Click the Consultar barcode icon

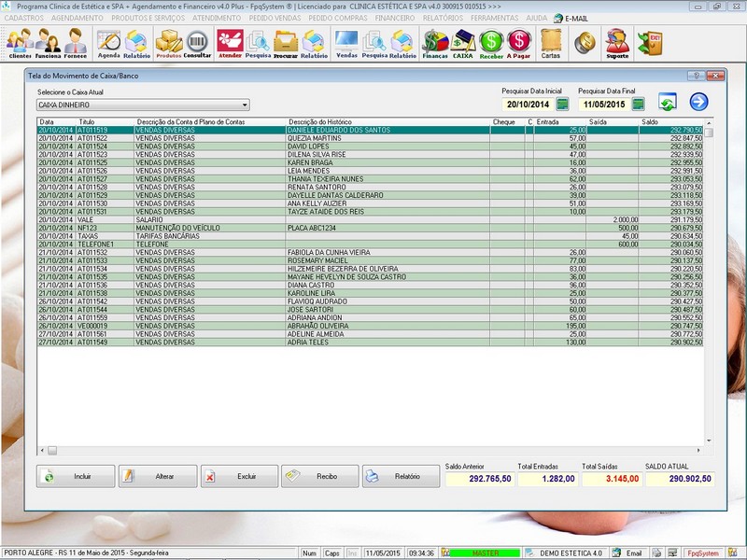[x=197, y=44]
